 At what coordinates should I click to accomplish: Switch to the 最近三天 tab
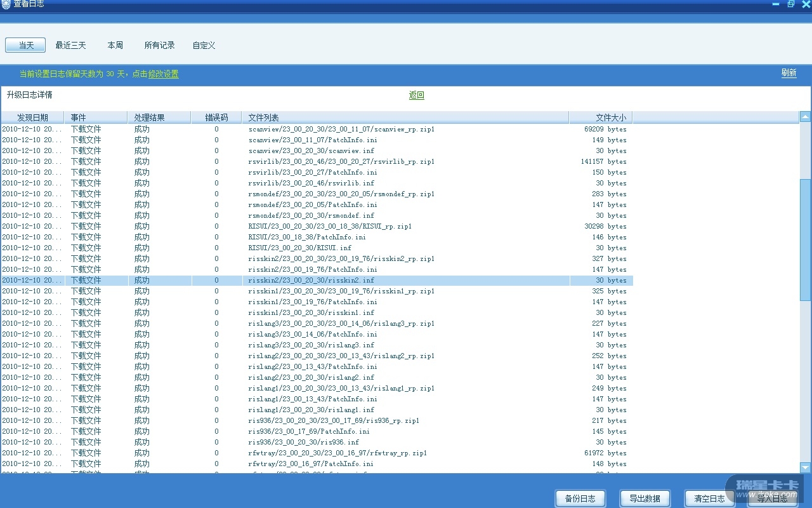click(x=70, y=45)
